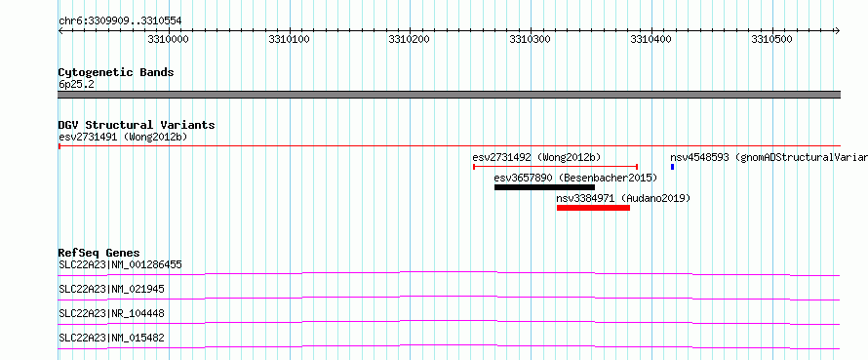The width and height of the screenshot is (868, 360).
Task: Select the DGV Structural Variants track title
Action: pyautogui.click(x=137, y=125)
